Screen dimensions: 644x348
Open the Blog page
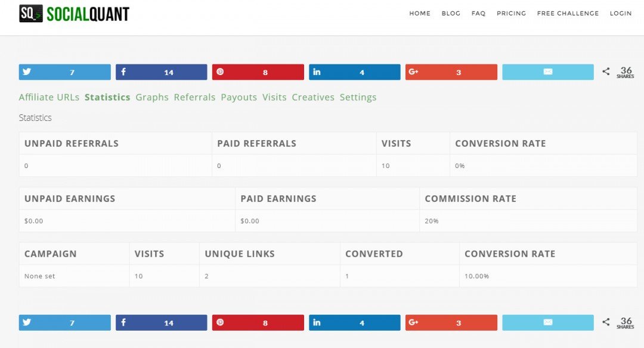point(451,13)
